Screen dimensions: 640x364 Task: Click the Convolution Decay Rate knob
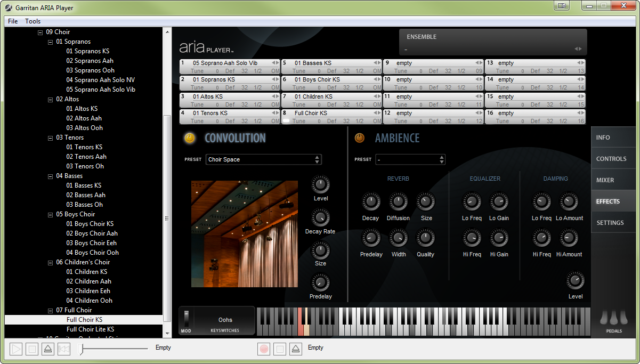(x=320, y=217)
